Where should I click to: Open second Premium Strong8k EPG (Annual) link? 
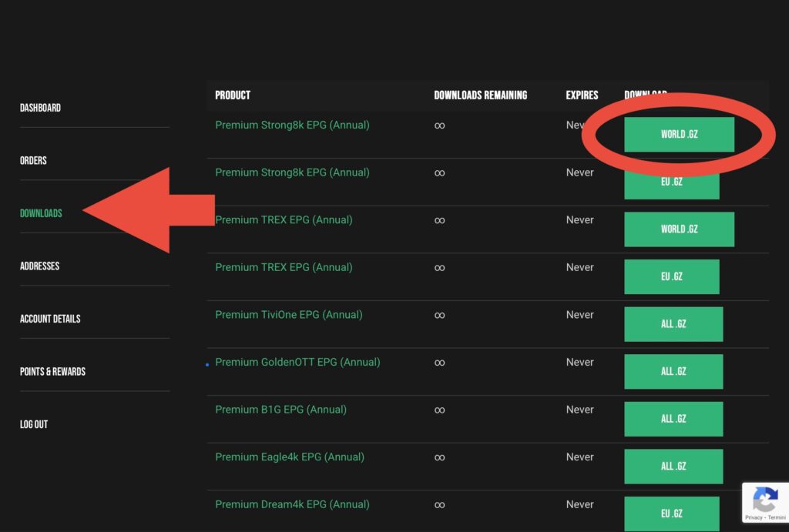(292, 172)
